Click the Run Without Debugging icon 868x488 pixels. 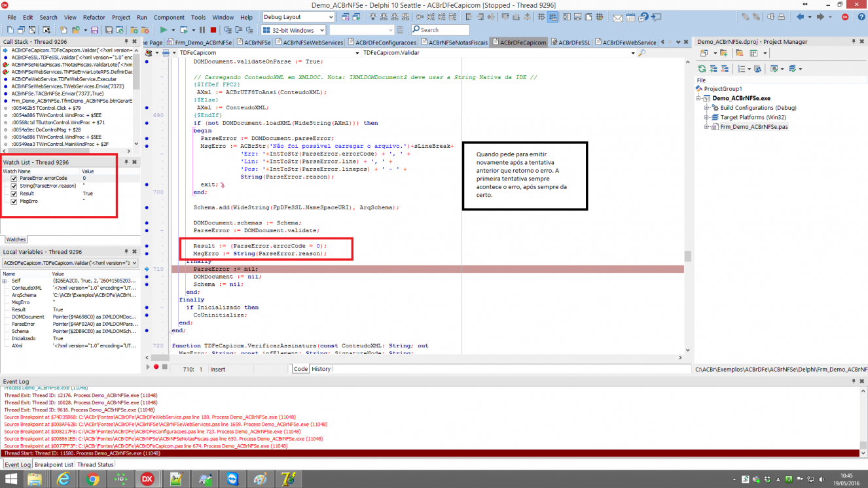click(x=184, y=30)
